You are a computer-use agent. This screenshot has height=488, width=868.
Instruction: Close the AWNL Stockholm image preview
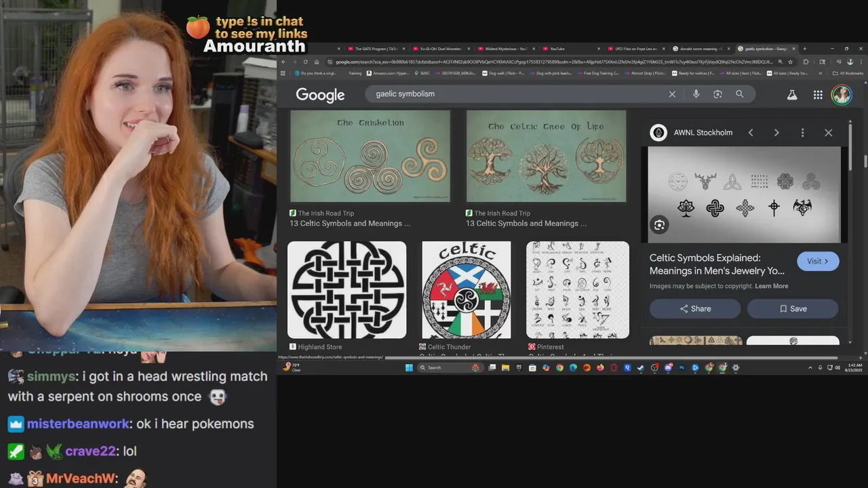(828, 133)
